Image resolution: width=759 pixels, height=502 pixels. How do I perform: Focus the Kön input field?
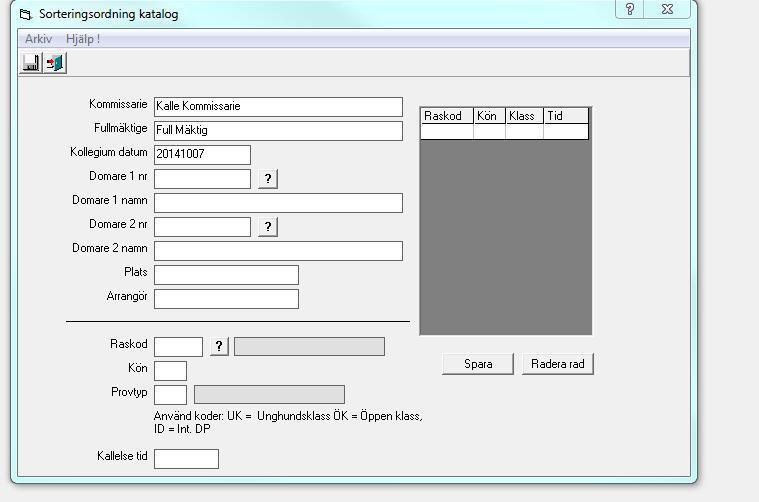click(x=170, y=371)
